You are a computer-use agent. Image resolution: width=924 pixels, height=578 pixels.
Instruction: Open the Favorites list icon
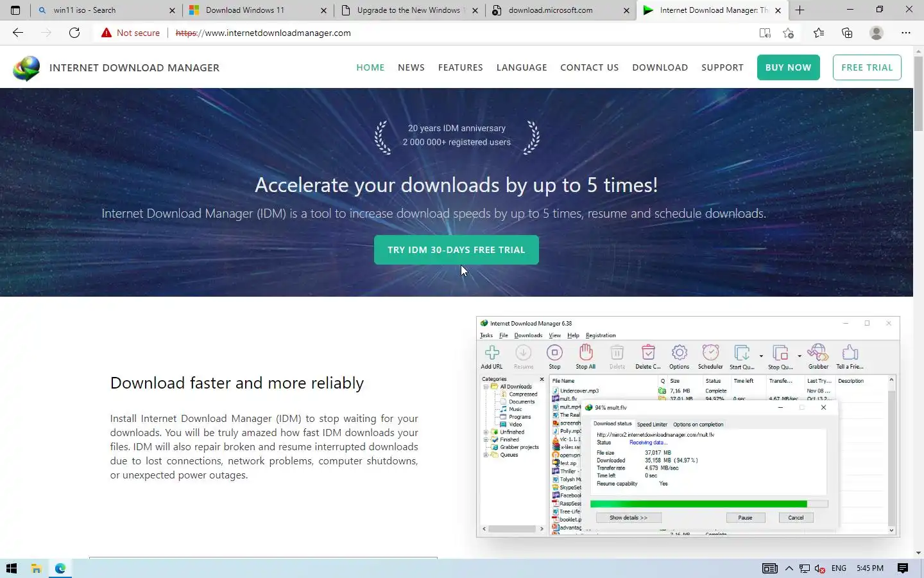(x=819, y=33)
